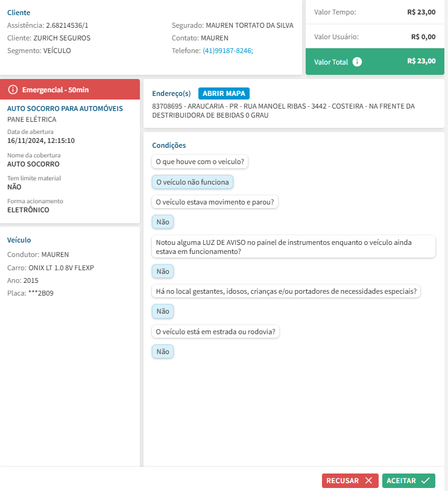
Task: Click the Condições heading
Action: 169,145
